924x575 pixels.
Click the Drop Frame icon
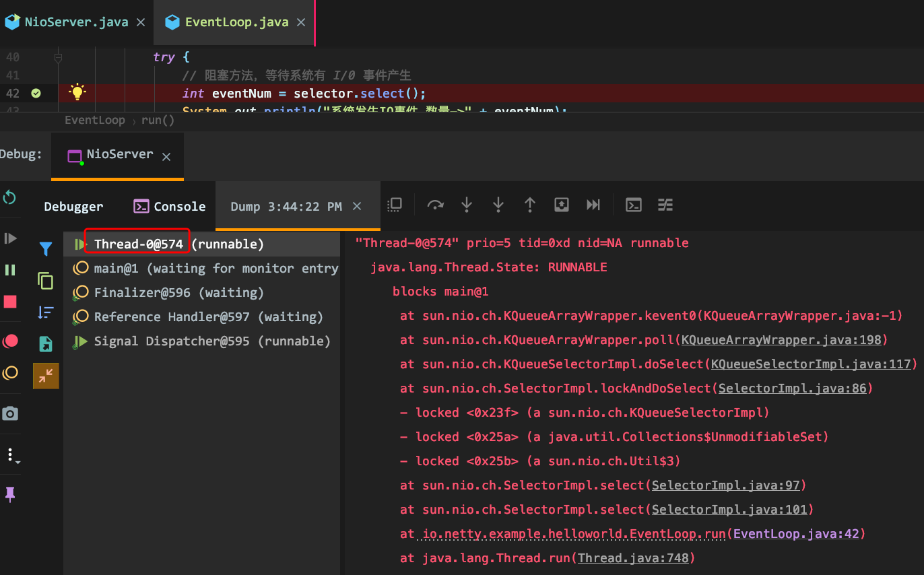[562, 205]
